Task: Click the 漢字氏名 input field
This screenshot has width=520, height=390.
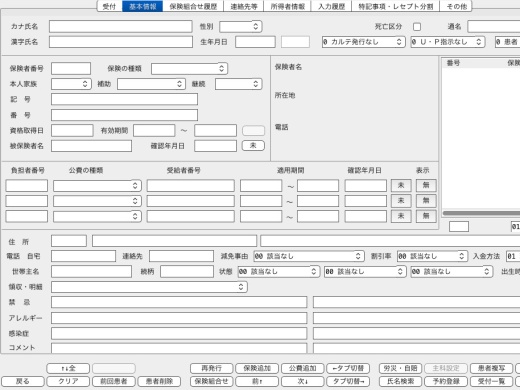Action: pyautogui.click(x=121, y=42)
